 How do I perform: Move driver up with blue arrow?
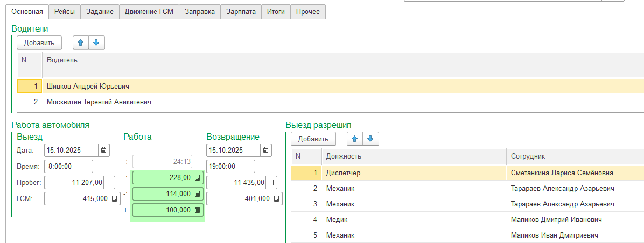click(x=81, y=42)
